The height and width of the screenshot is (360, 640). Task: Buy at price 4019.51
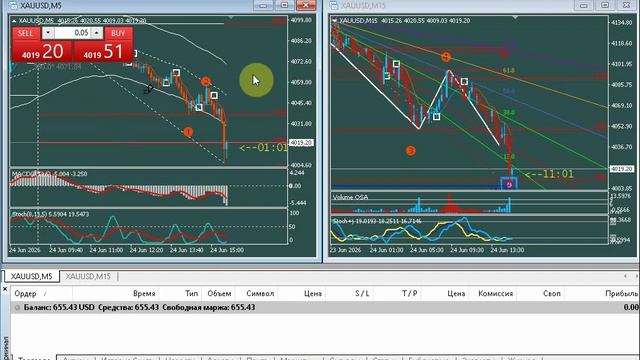(103, 51)
